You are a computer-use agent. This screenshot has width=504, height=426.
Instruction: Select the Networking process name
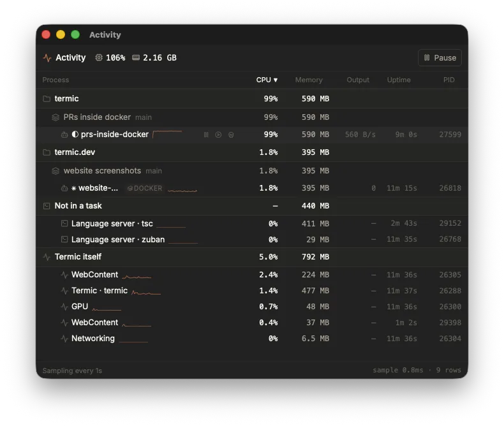[93, 339]
